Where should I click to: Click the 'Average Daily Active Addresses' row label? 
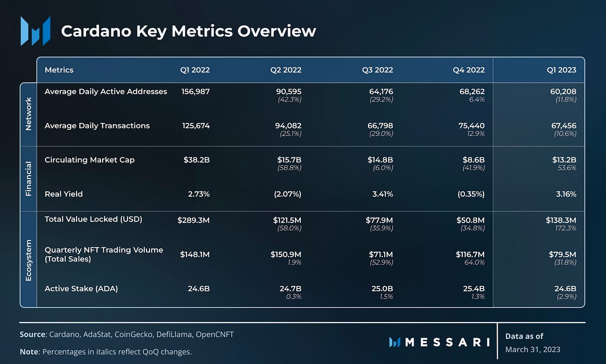pos(106,92)
